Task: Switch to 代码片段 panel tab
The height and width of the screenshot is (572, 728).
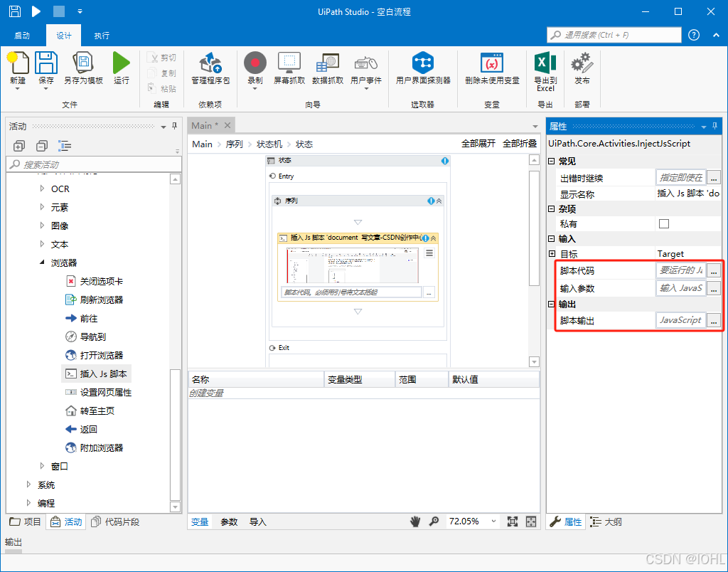Action: click(x=115, y=521)
